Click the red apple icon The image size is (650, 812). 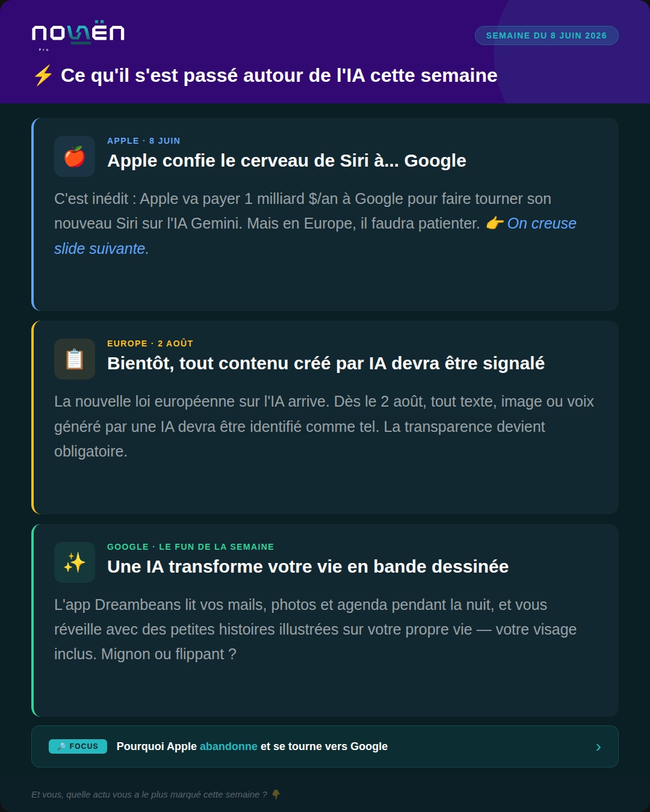[75, 156]
